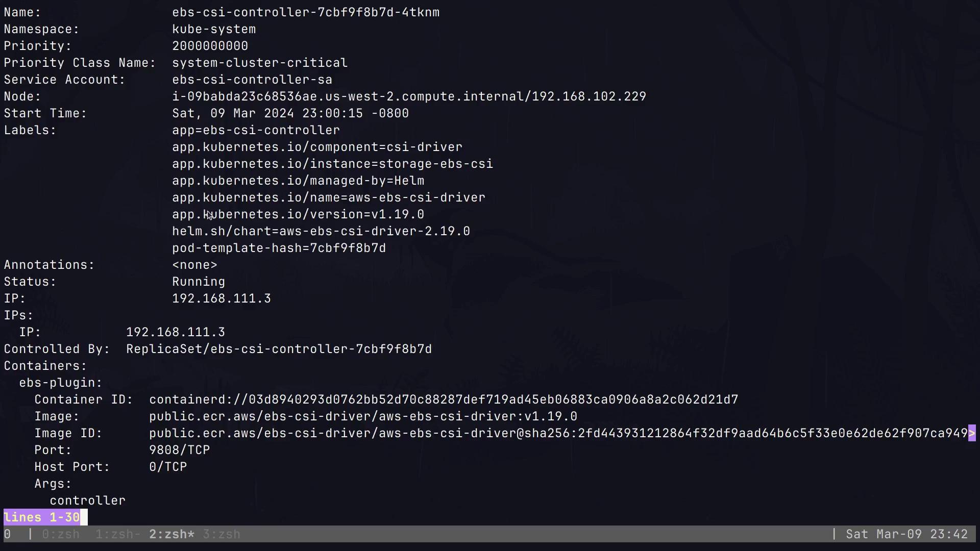Image resolution: width=980 pixels, height=551 pixels.
Task: Switch to tmux window 1:zsh
Action: tap(117, 534)
